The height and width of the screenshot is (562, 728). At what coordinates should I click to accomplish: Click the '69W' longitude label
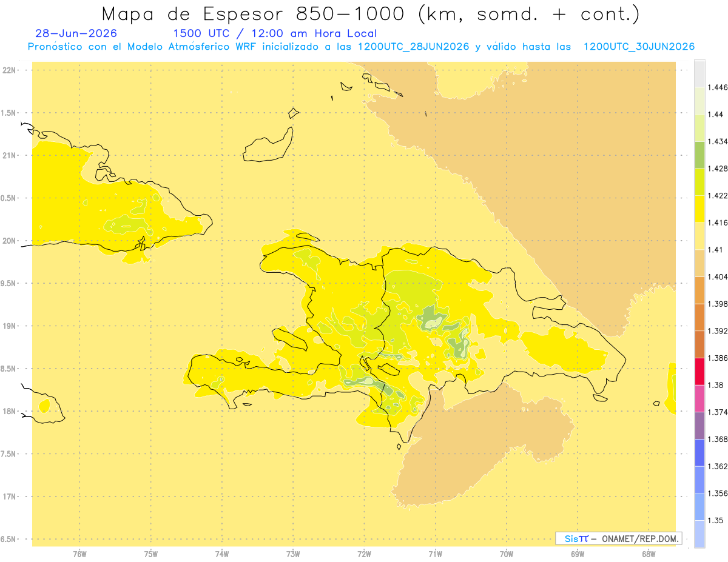click(578, 554)
